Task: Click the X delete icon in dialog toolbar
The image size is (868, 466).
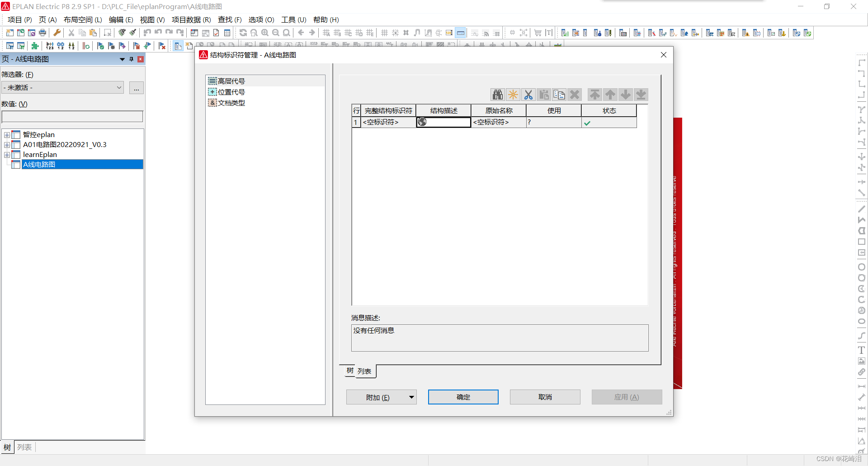Action: coord(575,95)
